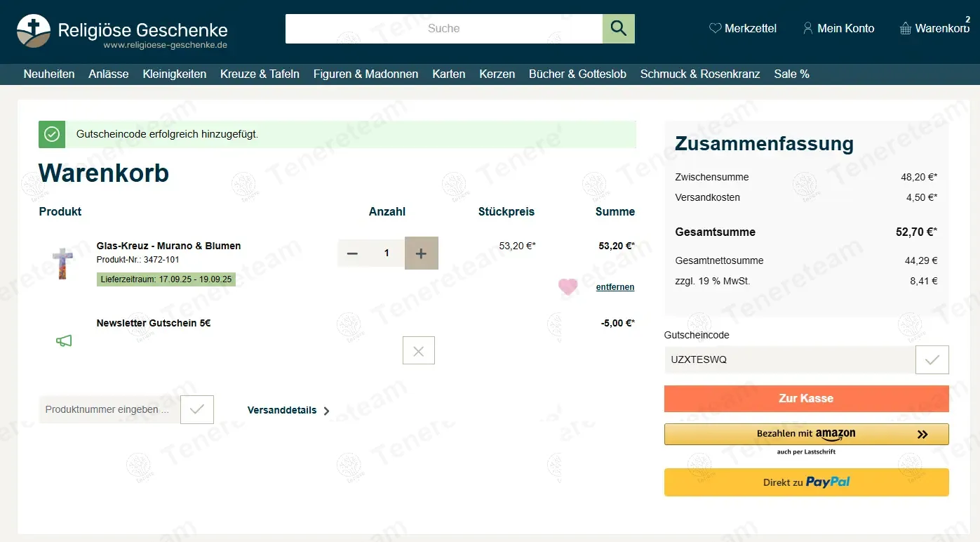The image size is (980, 542).
Task: Click the Newsletter Gutschein 5€ label
Action: (154, 323)
